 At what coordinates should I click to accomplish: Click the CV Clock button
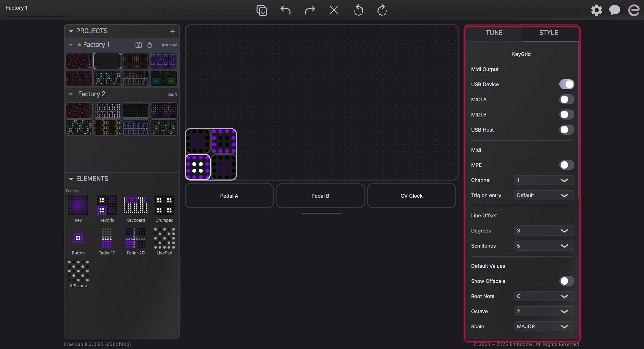pyautogui.click(x=411, y=196)
